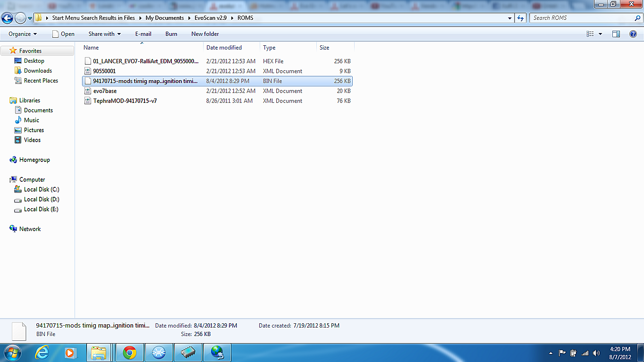Launch Internet Explorer from the taskbar

(x=42, y=353)
